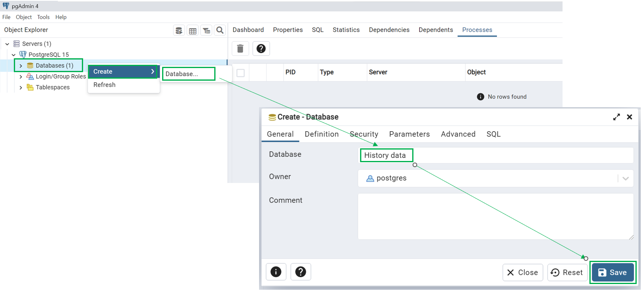Click the Databases cylinder icon
The image size is (644, 293).
[x=30, y=65]
